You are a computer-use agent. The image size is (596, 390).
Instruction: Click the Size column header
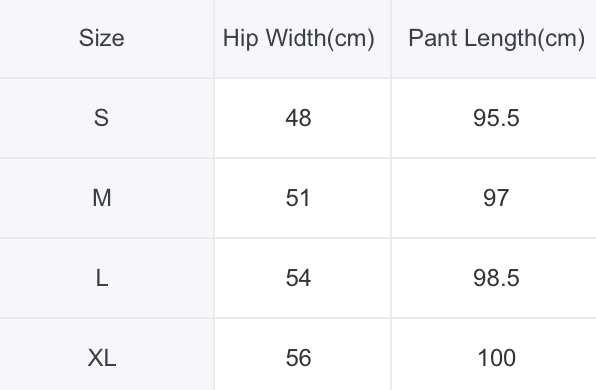pyautogui.click(x=101, y=38)
